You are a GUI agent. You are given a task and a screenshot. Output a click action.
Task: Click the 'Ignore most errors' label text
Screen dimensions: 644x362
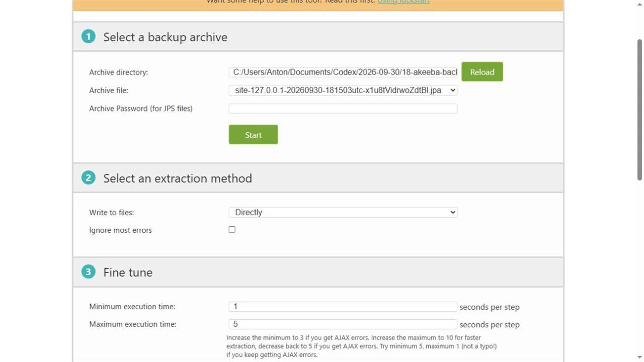point(121,230)
